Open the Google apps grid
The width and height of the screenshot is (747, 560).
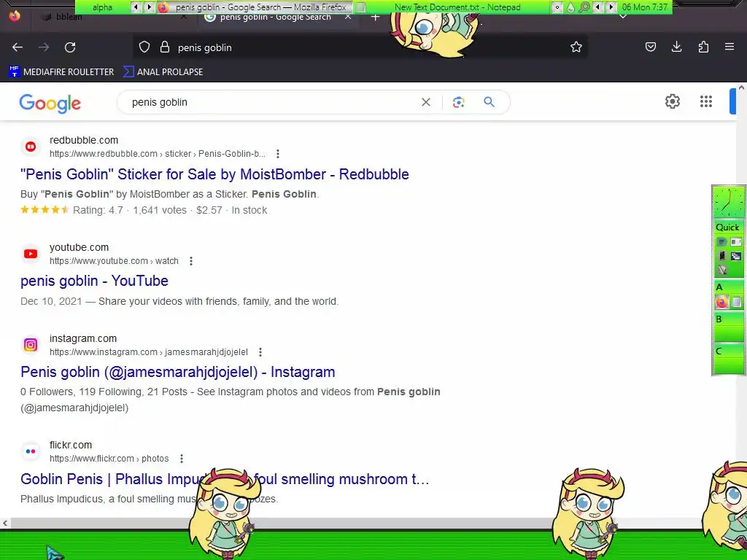(706, 101)
